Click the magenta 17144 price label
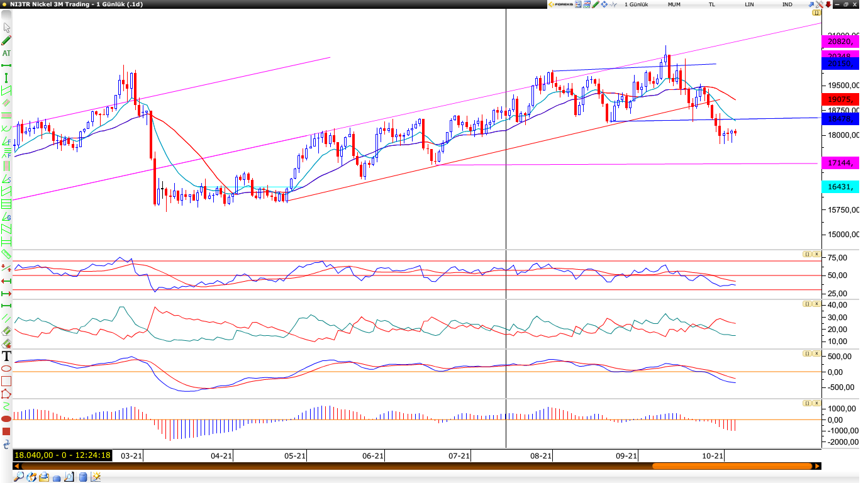Screen dimensions: 868x483 840,164
